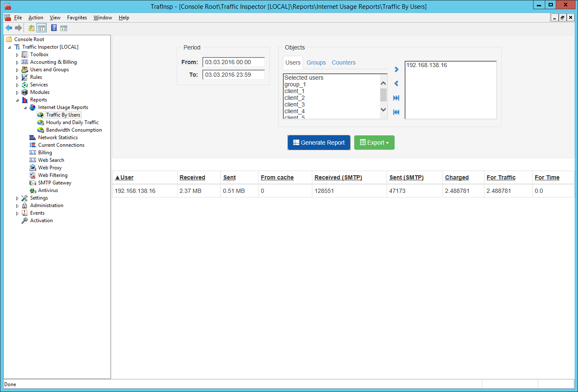
Task: Select the Web Search tree item
Action: pyautogui.click(x=51, y=160)
